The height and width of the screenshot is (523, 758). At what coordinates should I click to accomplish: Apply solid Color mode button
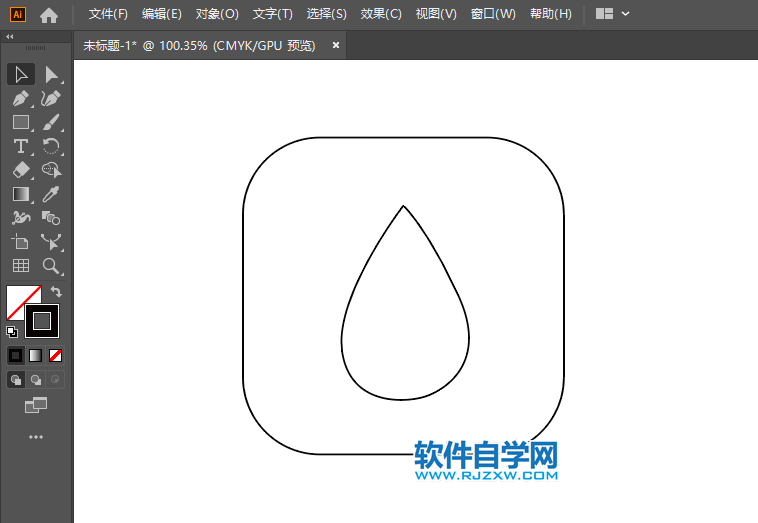point(15,356)
